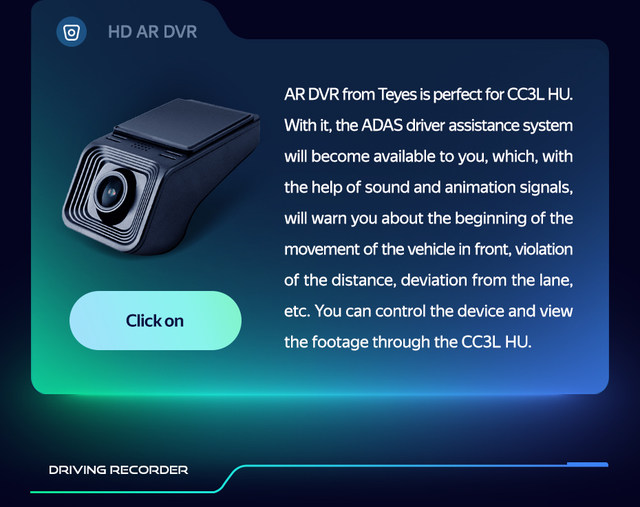Click the speaker grille holes on the dash cam
This screenshot has width=640, height=507.
[x=140, y=146]
